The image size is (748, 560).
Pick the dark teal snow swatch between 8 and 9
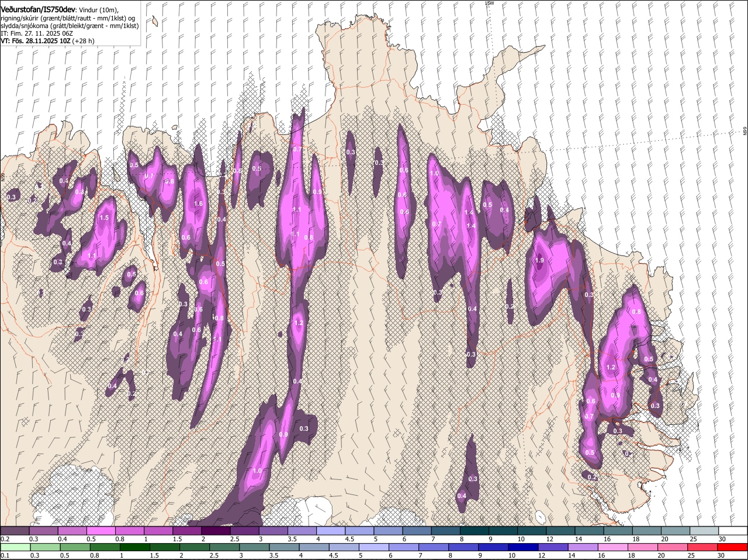474,531
